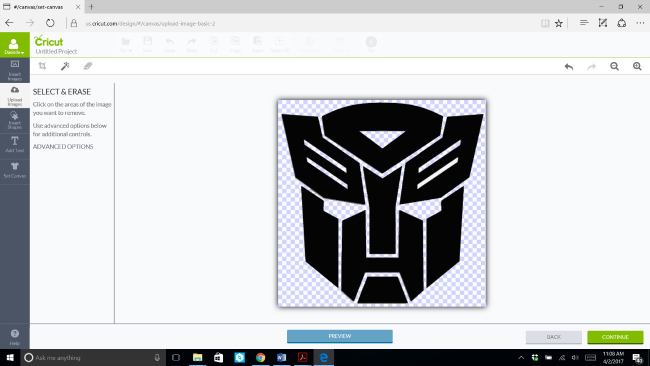Go back in the browser
650x366 pixels.
(x=9, y=23)
